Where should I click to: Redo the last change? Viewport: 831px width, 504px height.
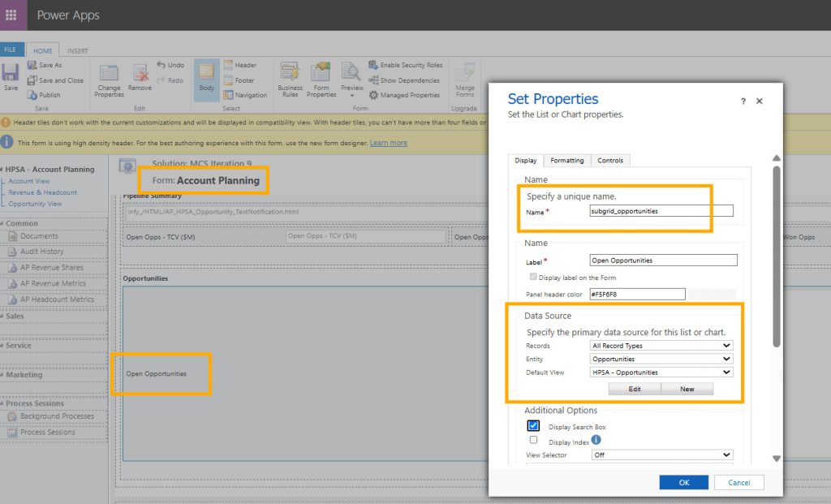tap(170, 80)
